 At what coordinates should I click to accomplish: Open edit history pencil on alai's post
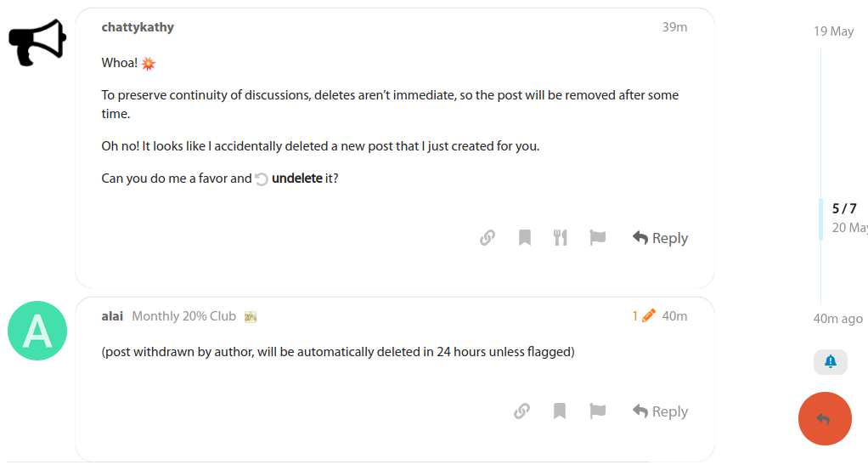click(644, 316)
